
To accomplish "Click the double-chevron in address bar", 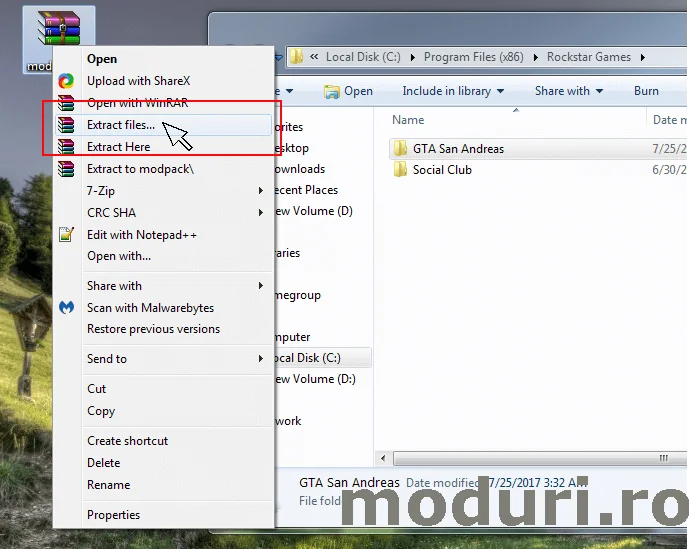I will [x=314, y=57].
